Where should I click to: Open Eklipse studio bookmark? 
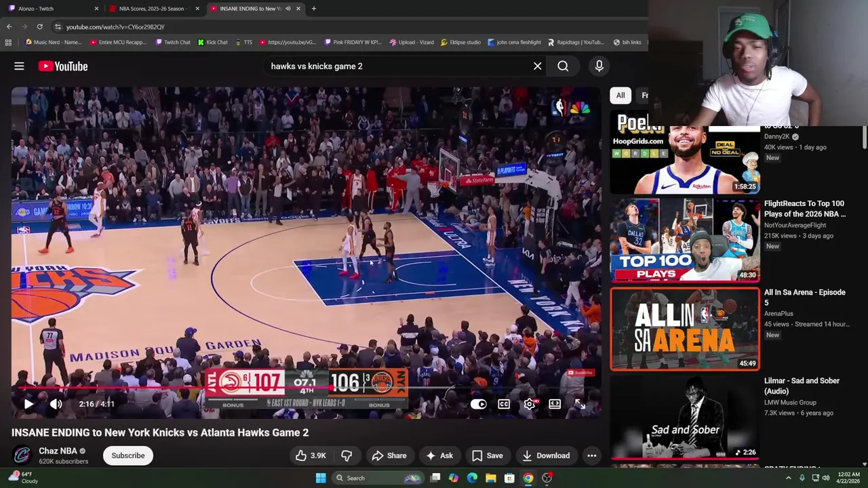[x=461, y=42]
